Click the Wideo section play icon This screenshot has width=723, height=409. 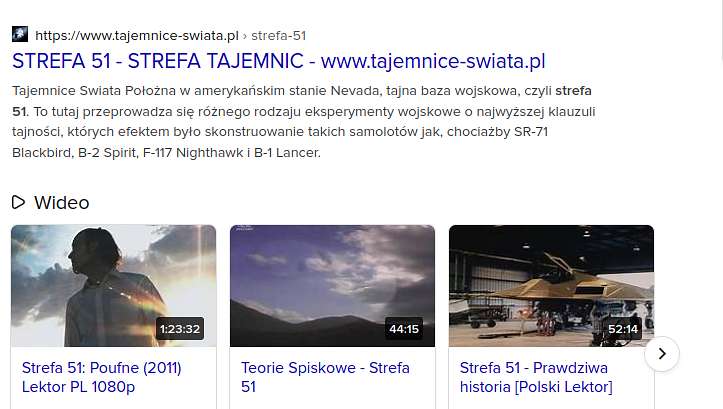click(18, 202)
